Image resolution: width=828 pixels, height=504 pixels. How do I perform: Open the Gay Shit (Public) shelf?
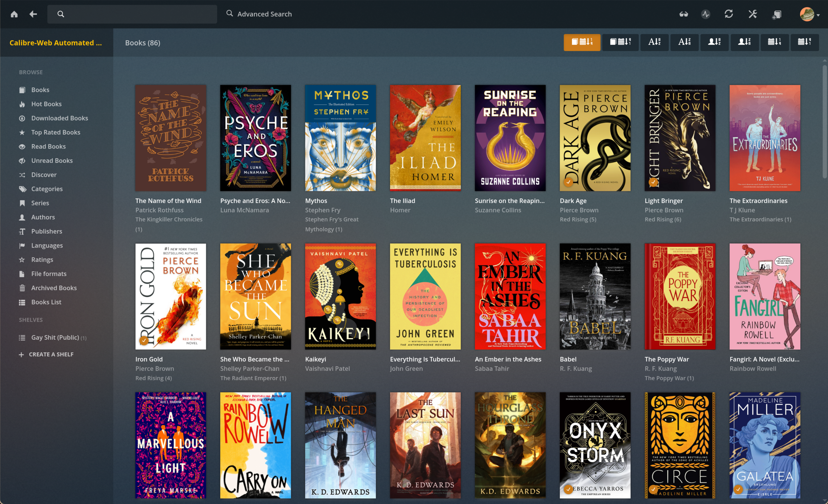(55, 337)
